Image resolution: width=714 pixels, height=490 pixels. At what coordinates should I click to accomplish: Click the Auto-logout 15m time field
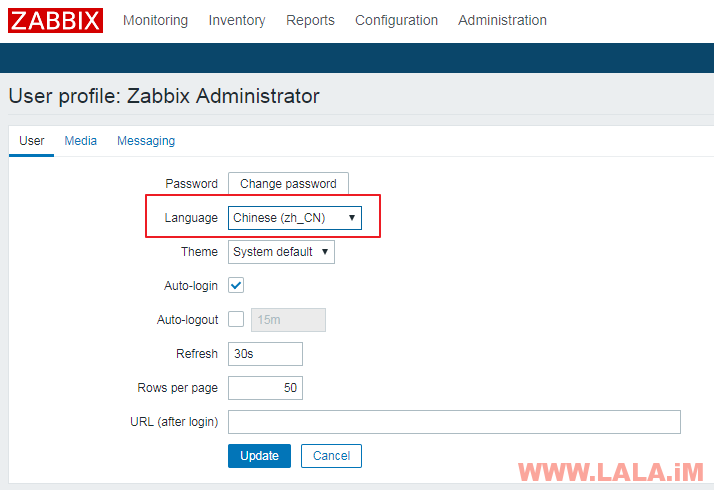[288, 320]
